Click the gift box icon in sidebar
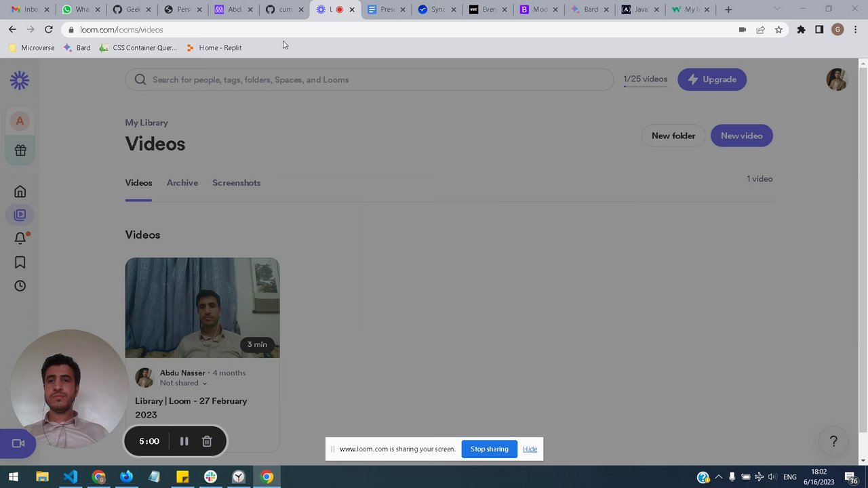868x488 pixels. (20, 150)
